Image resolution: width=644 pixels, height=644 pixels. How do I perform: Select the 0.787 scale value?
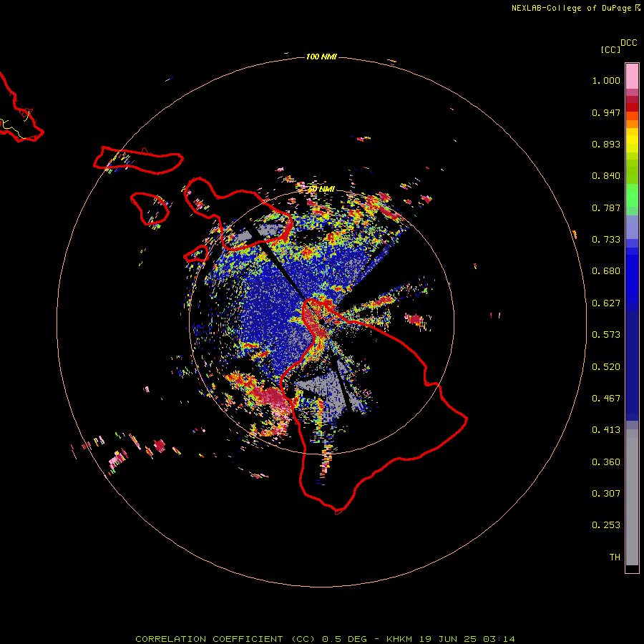click(606, 208)
